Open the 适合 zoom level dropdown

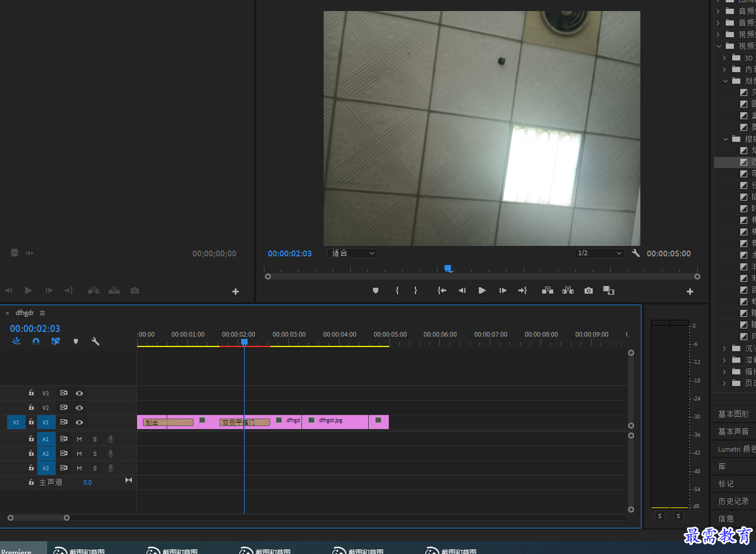[x=352, y=253]
